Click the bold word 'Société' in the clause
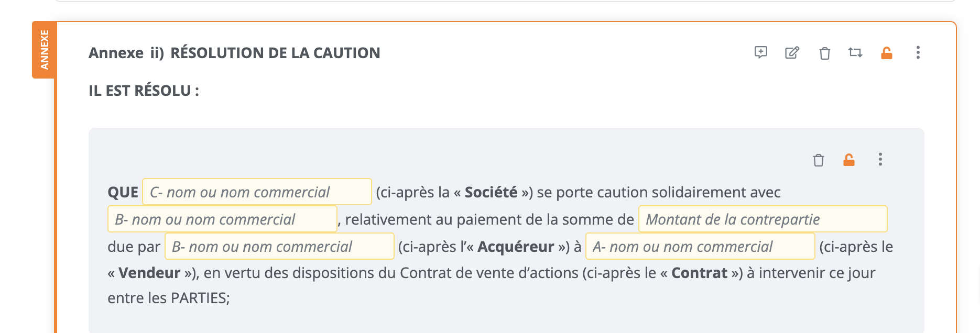 [x=491, y=192]
